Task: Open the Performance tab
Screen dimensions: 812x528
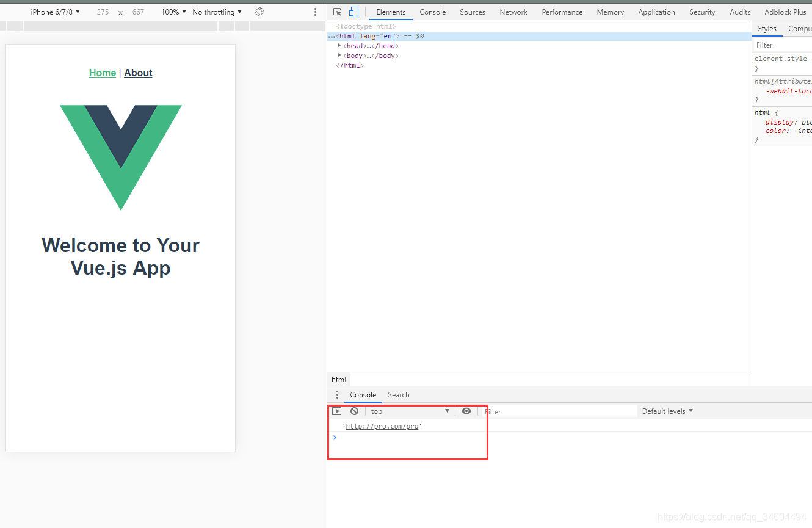Action: pyautogui.click(x=562, y=12)
